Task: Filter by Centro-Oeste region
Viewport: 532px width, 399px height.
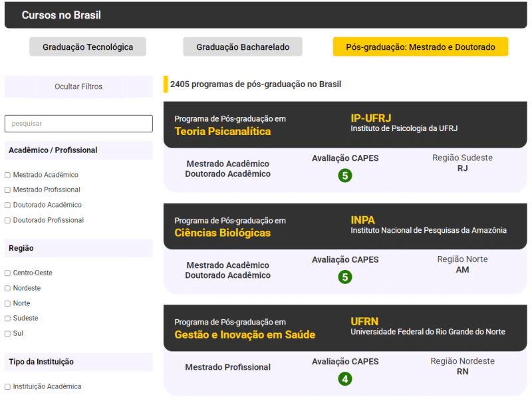Action: [x=7, y=273]
